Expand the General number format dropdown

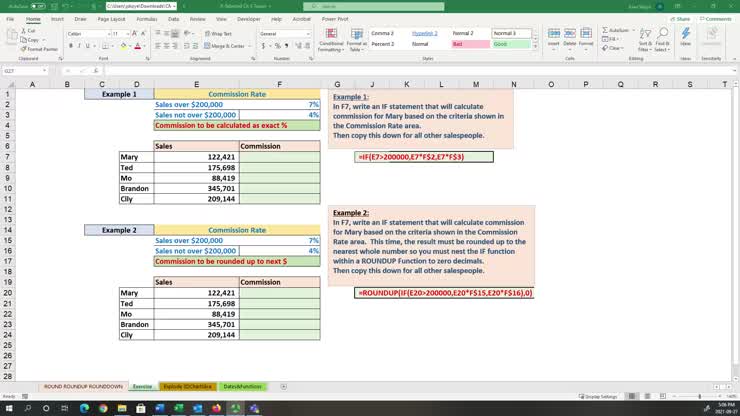click(x=307, y=34)
